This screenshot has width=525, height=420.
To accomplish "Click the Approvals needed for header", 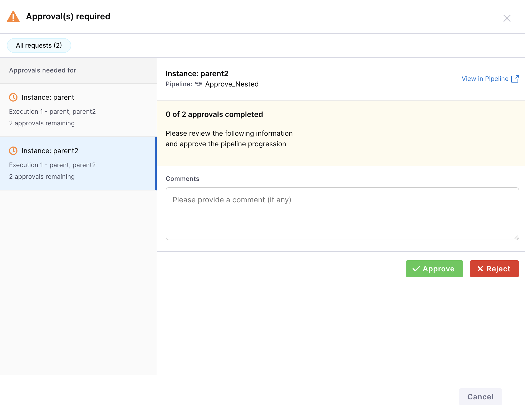I will [43, 70].
